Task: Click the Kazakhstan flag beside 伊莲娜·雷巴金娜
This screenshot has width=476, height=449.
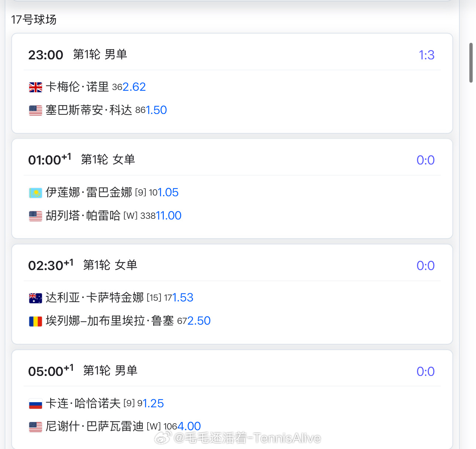Action: (35, 193)
